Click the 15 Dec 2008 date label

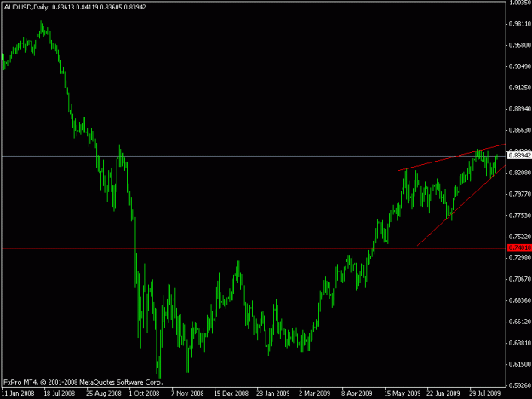231,393
